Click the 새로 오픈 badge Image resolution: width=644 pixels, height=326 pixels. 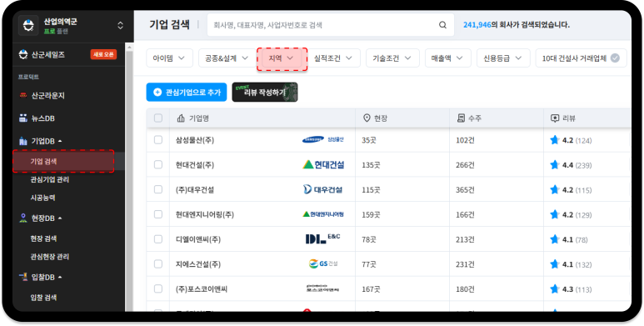tap(103, 55)
